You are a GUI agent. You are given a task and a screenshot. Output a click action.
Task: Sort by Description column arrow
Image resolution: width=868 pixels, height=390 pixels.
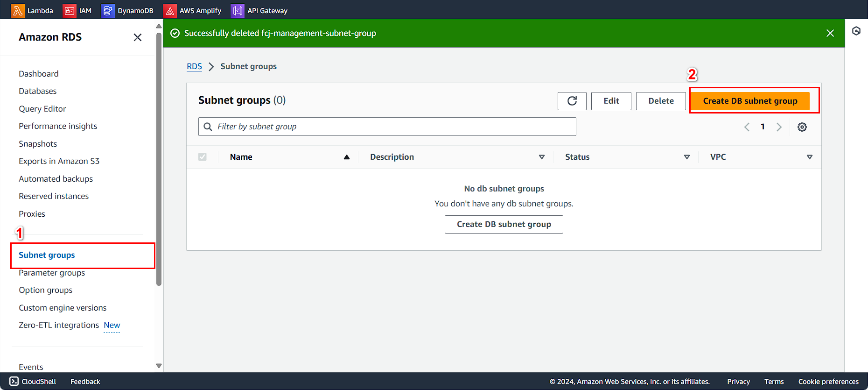click(541, 157)
